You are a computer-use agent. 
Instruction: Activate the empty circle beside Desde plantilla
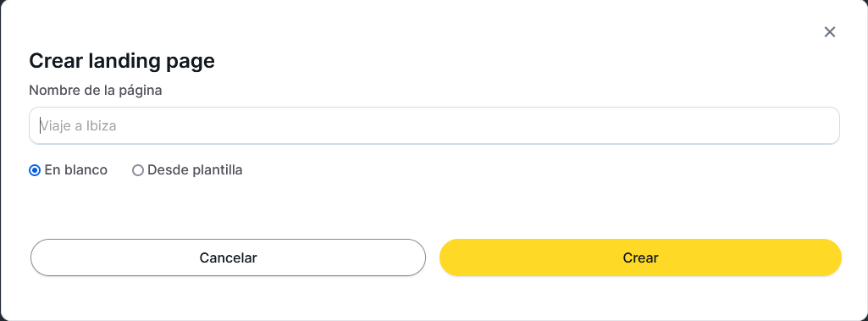coord(138,170)
